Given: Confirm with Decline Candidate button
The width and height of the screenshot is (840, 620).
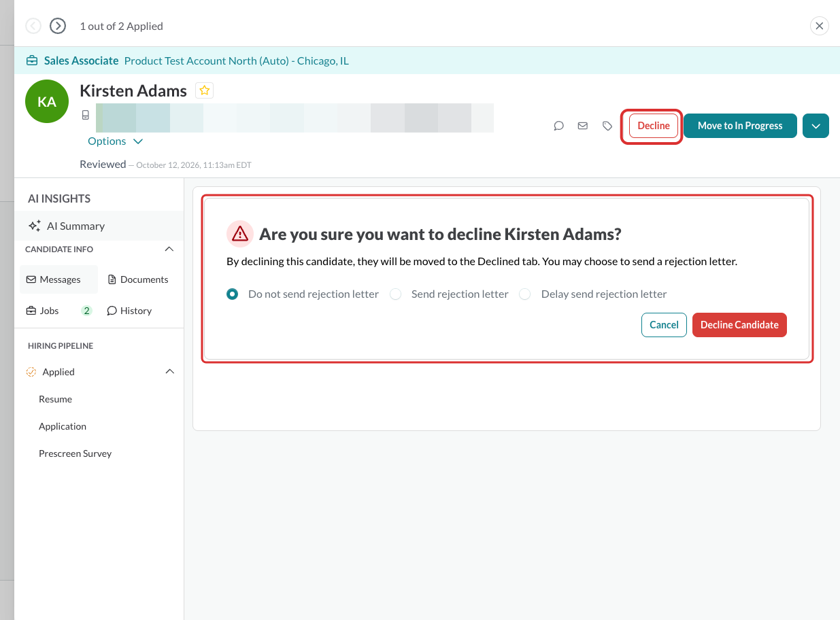Looking at the screenshot, I should tap(739, 325).
